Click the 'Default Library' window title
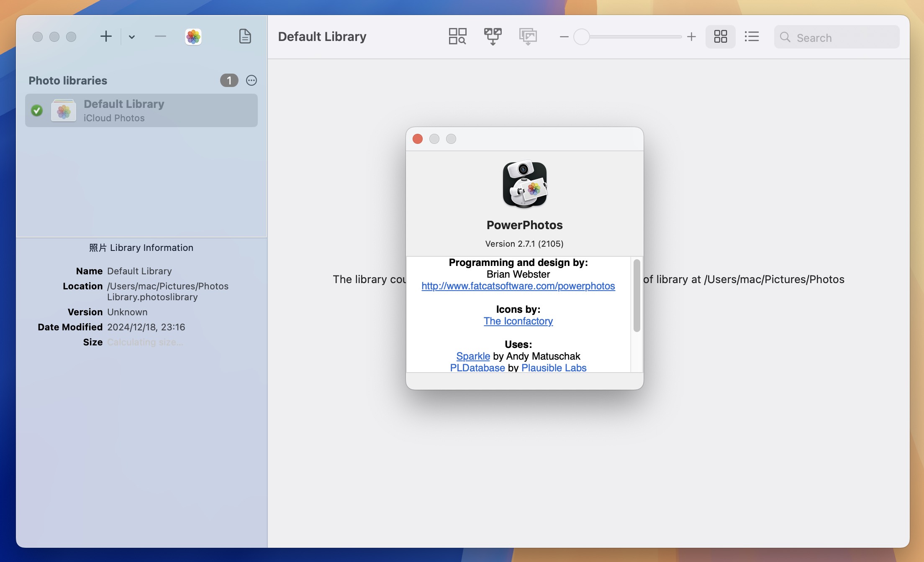 [322, 37]
